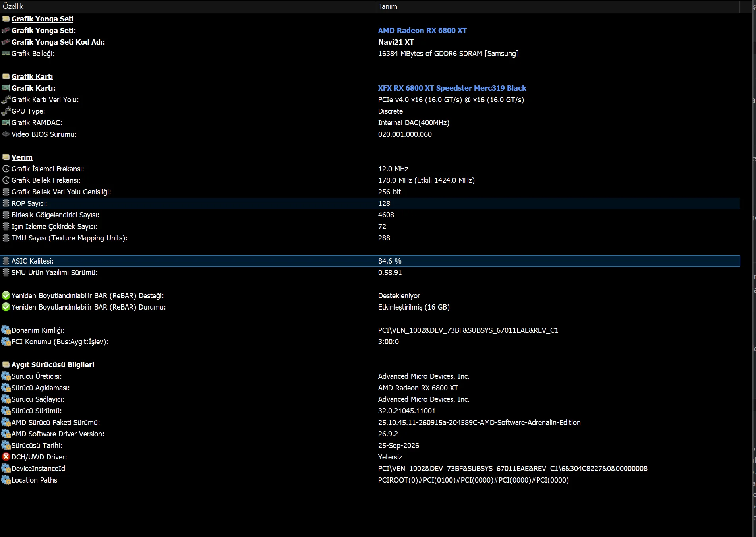Select the 84.6 % ASIC quality value

point(390,261)
